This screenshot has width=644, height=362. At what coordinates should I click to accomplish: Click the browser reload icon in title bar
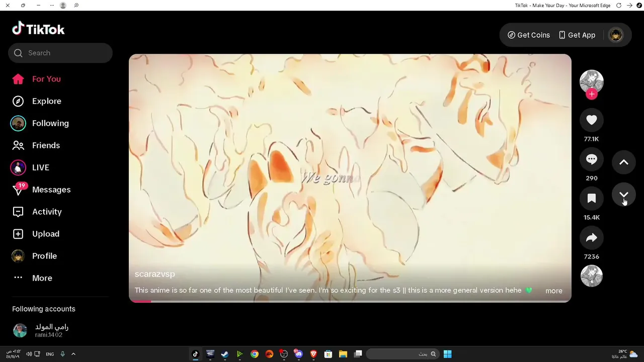(x=619, y=5)
